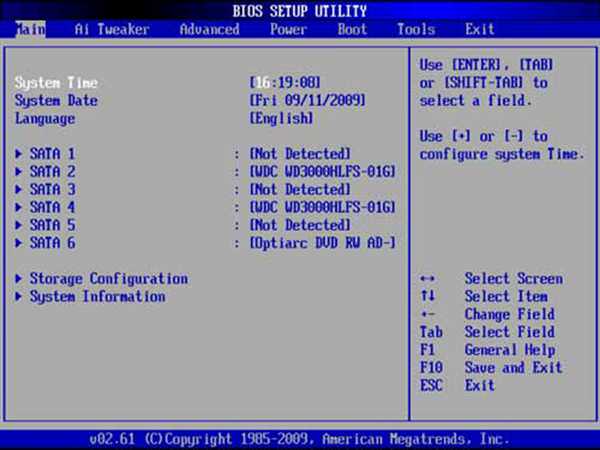Click the left-right arrows icon
The image size is (600, 450).
[427, 279]
